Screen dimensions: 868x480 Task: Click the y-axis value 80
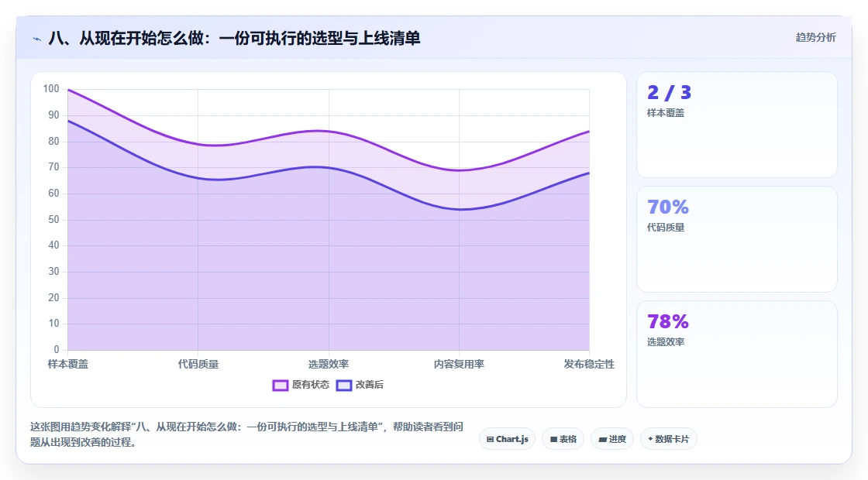pos(53,142)
